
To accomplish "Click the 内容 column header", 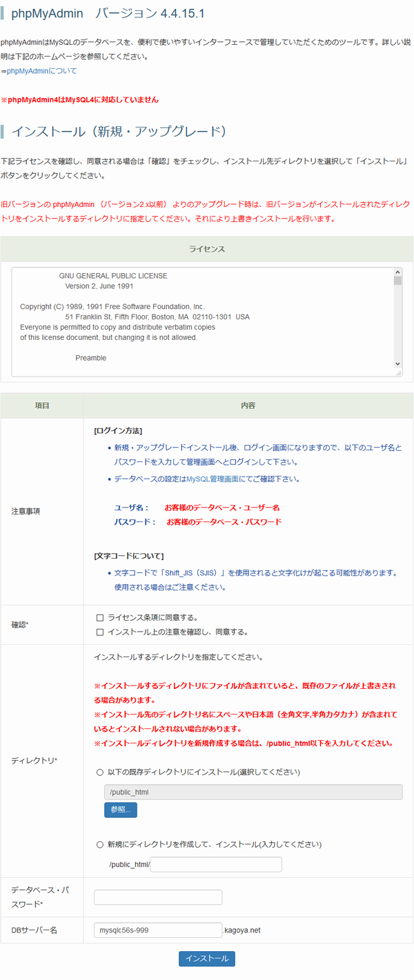I will pyautogui.click(x=248, y=405).
